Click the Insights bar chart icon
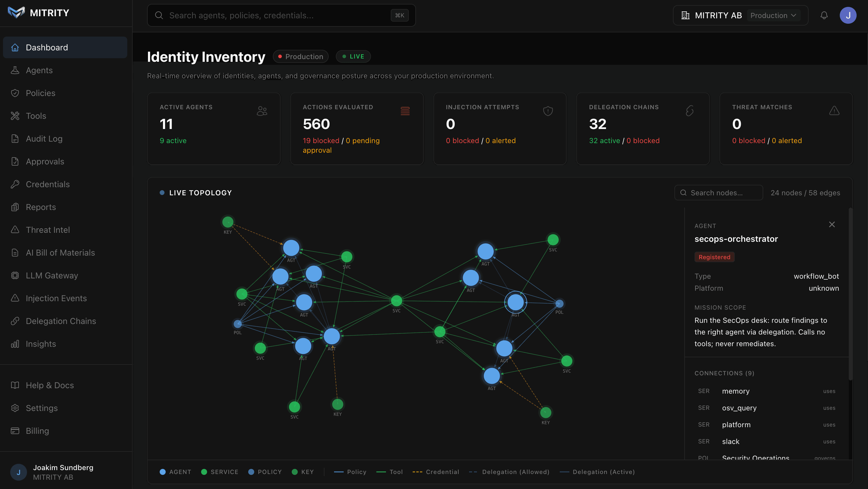868x489 pixels. point(15,344)
